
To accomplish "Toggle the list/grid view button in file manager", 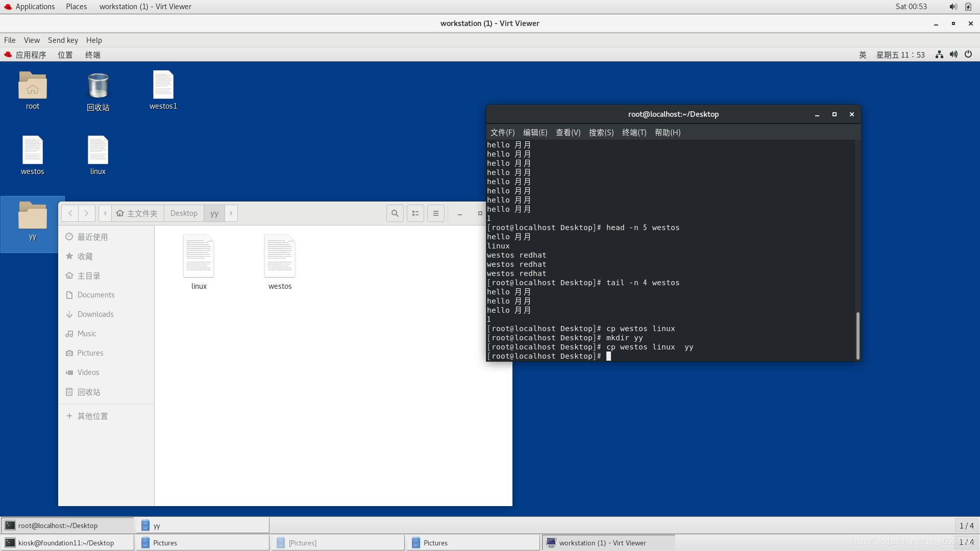I will tap(415, 213).
